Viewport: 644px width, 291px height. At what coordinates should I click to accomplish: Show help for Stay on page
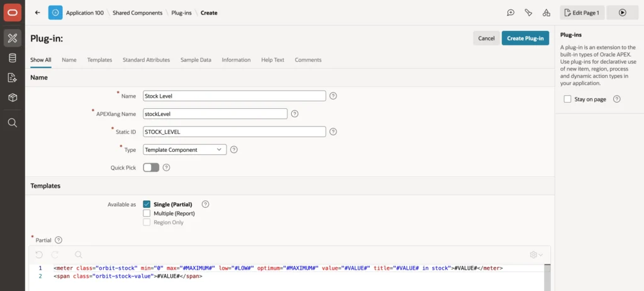616,99
